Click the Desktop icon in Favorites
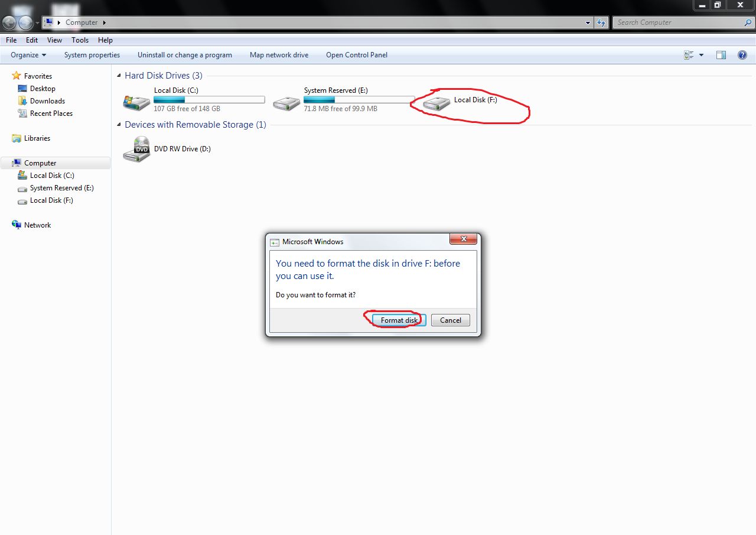 [22, 89]
